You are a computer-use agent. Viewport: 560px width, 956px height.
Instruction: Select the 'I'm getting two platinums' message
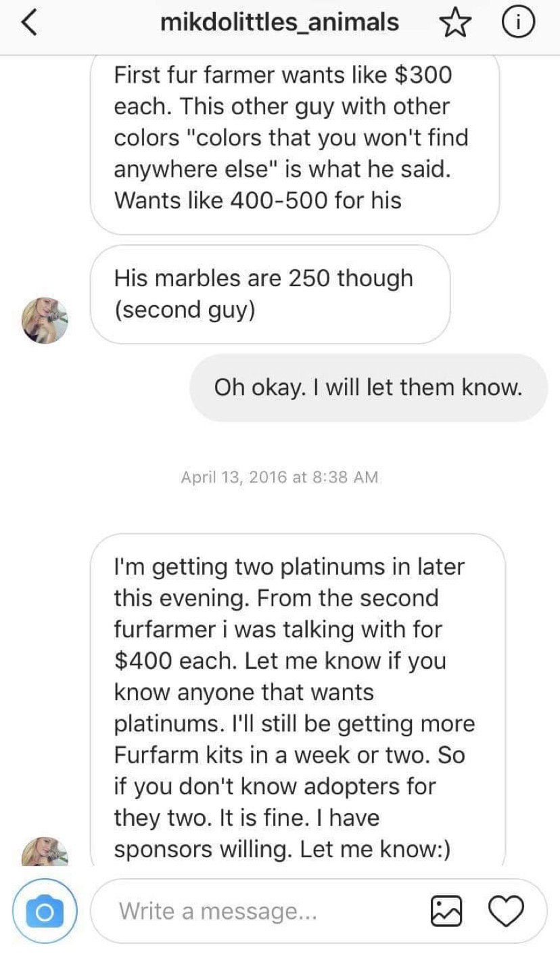[298, 700]
